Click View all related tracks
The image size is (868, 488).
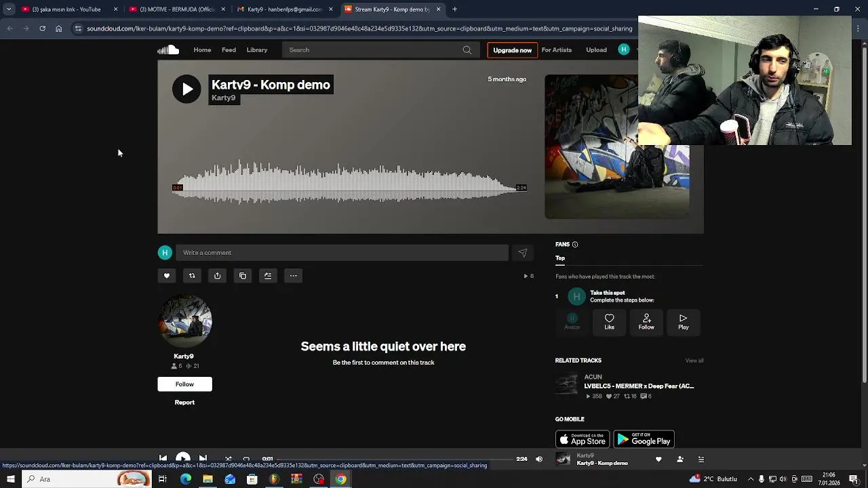tap(694, 361)
